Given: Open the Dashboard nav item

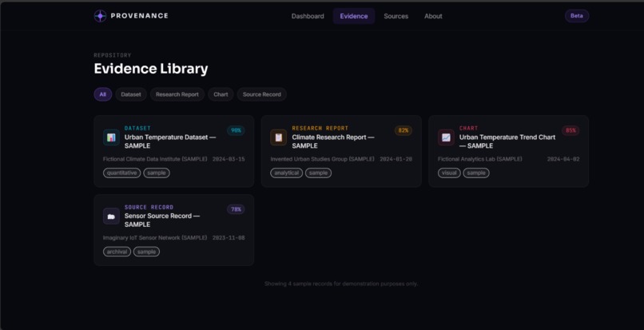Looking at the screenshot, I should point(308,16).
